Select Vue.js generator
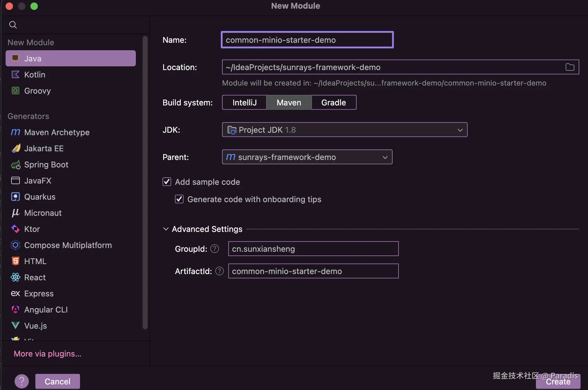This screenshot has width=588, height=390. coord(71,326)
